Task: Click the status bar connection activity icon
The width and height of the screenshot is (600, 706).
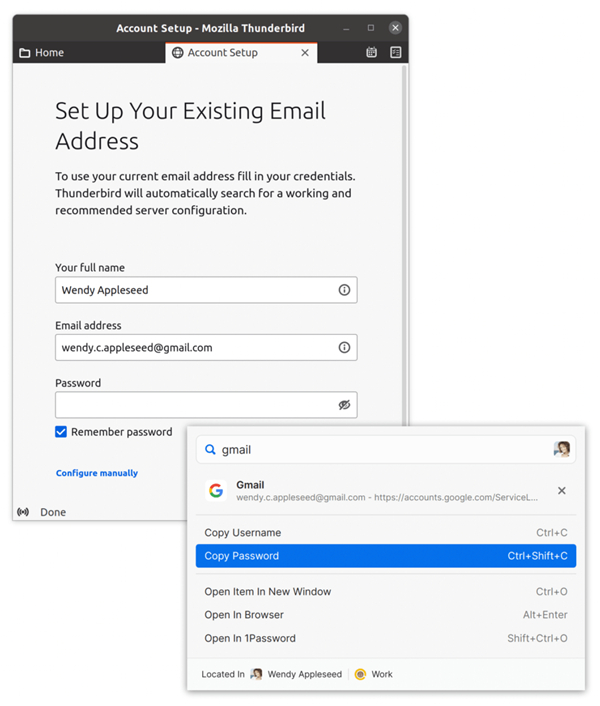Action: 23,512
